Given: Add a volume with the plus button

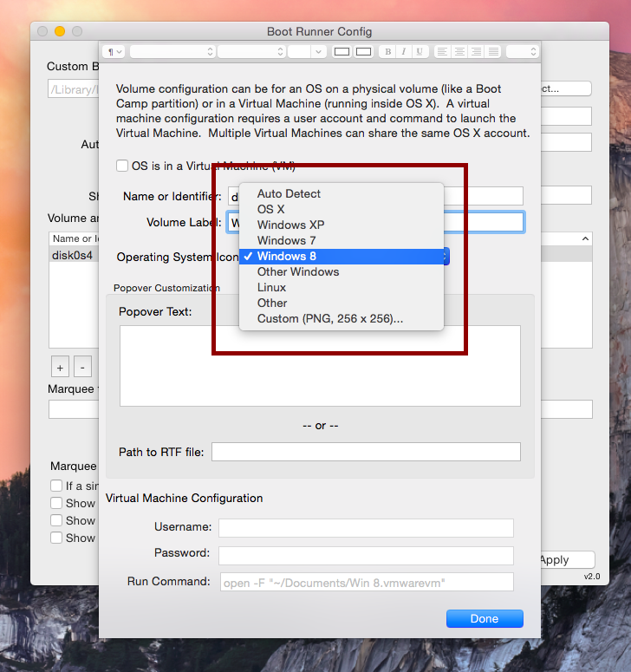Looking at the screenshot, I should pos(60,367).
